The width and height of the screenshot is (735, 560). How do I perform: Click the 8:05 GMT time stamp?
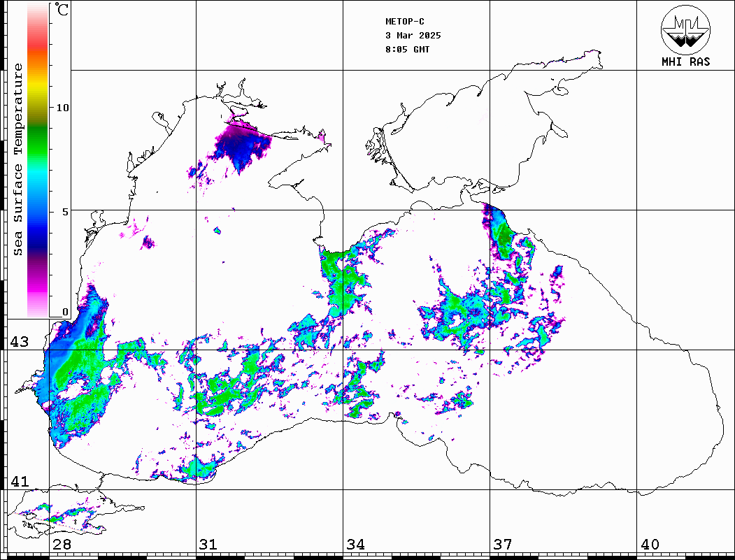click(x=407, y=50)
